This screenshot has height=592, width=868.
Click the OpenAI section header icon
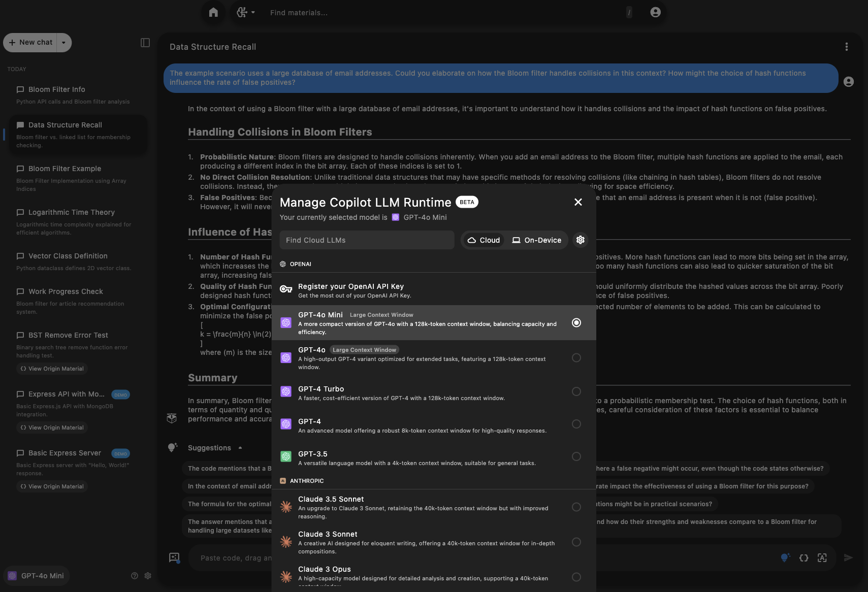click(x=283, y=264)
